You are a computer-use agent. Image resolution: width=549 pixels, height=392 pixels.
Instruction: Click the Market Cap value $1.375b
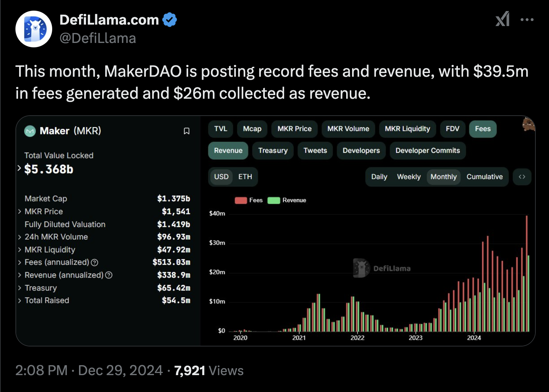coord(173,199)
